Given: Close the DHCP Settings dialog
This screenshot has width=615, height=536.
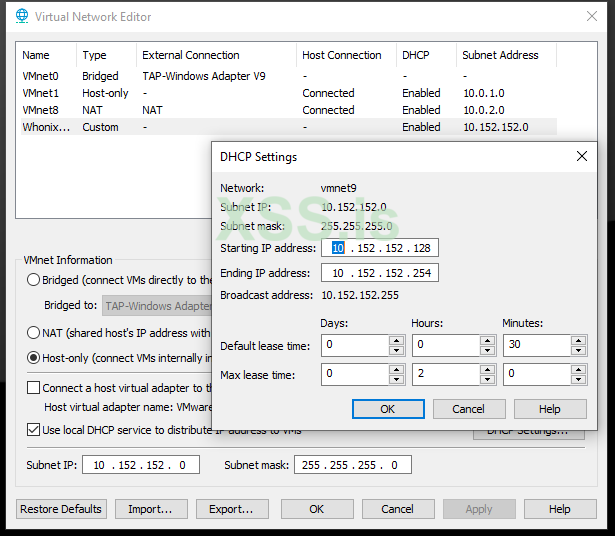Looking at the screenshot, I should click(582, 156).
